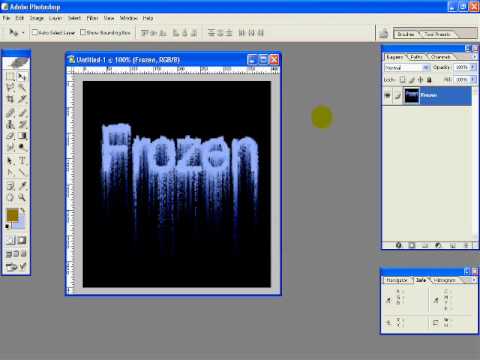
Task: Select the Hand tool
Action: click(x=10, y=197)
